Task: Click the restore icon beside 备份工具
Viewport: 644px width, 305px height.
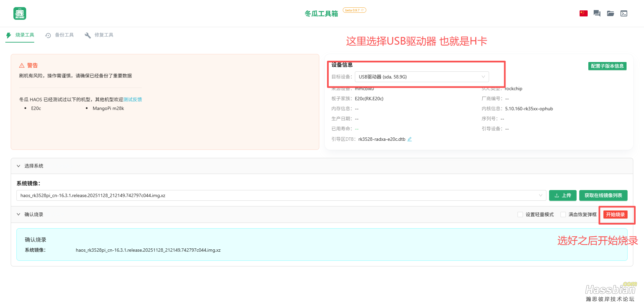Action: (x=48, y=35)
